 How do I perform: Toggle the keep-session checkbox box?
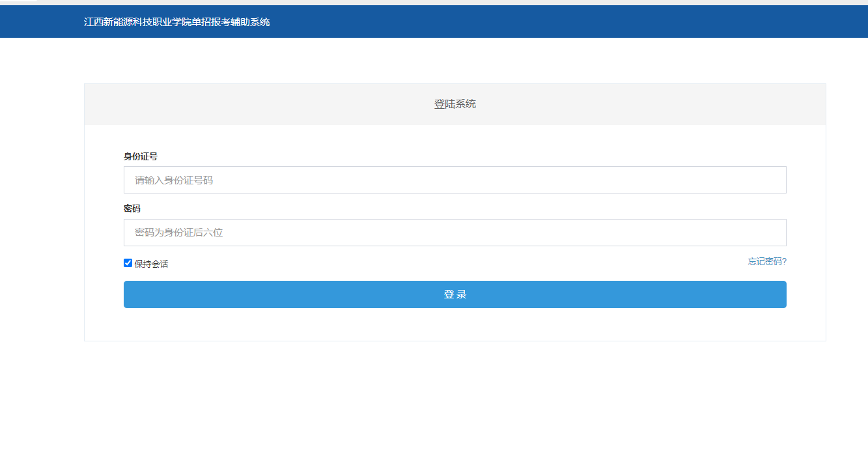pos(128,263)
